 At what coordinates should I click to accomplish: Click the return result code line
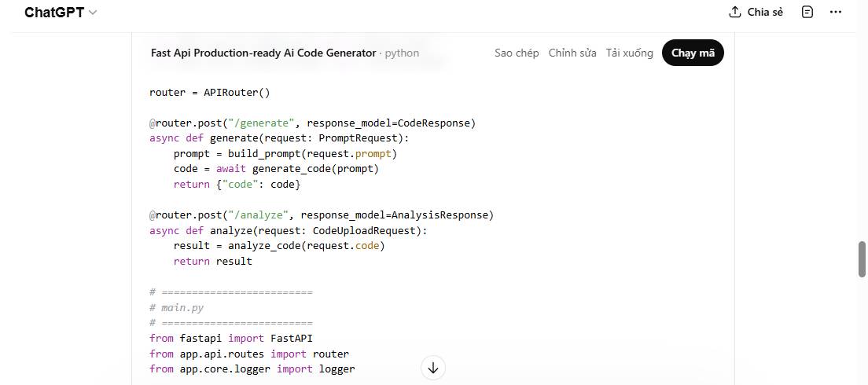(212, 261)
